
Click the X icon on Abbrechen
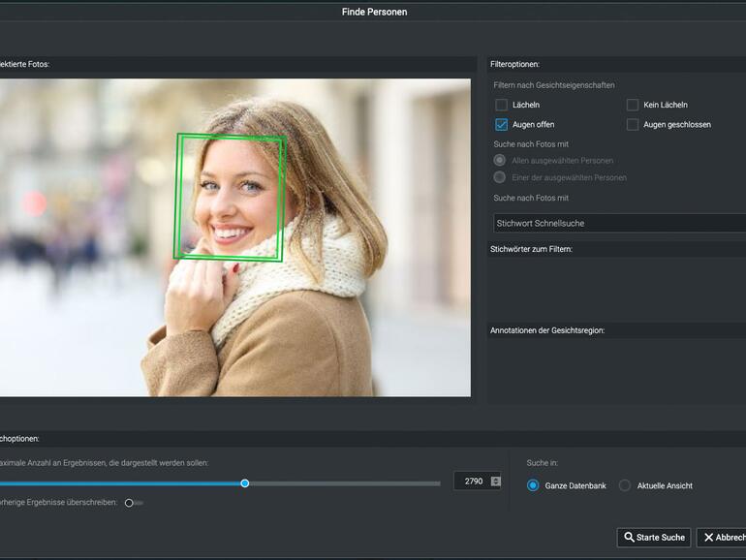709,538
